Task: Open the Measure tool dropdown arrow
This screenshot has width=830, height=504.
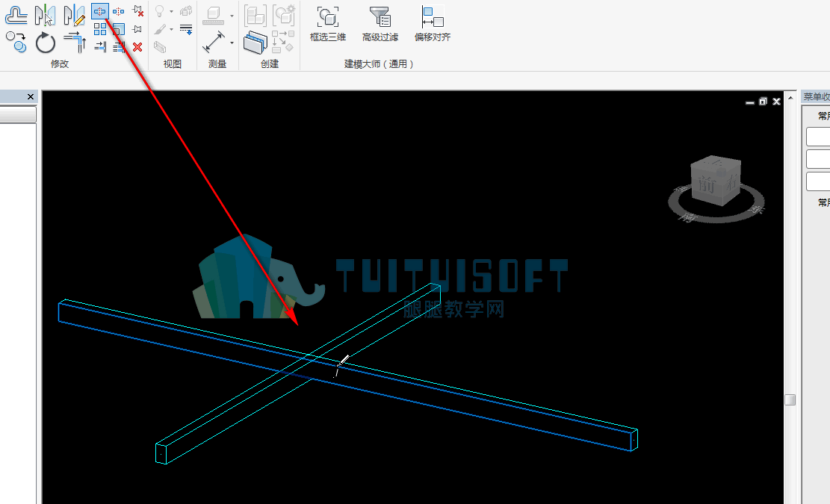Action: click(232, 16)
